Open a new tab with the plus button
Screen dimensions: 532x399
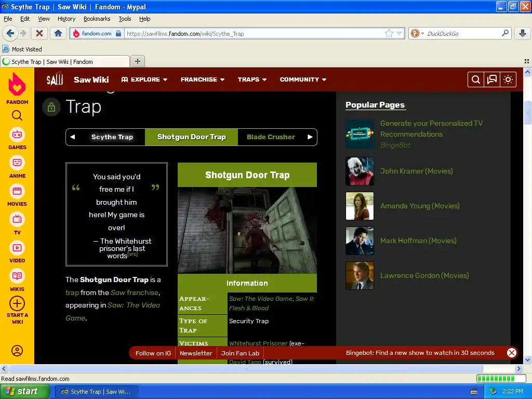137,61
